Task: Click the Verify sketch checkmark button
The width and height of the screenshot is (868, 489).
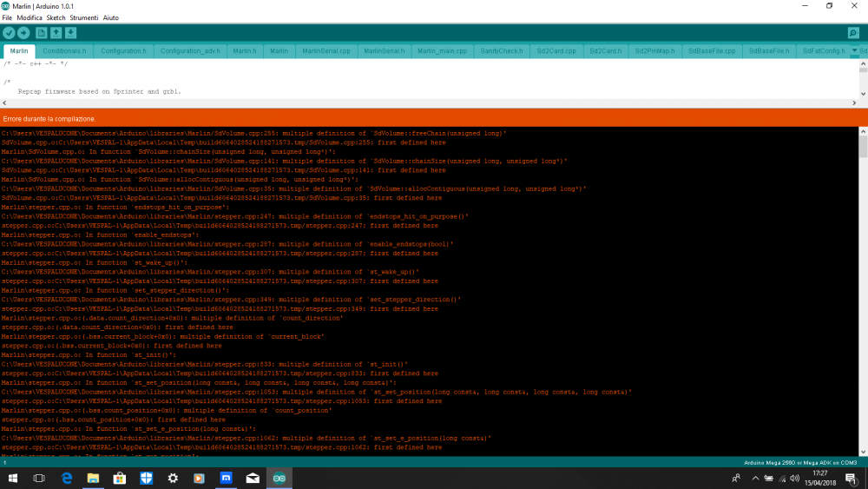Action: (9, 33)
